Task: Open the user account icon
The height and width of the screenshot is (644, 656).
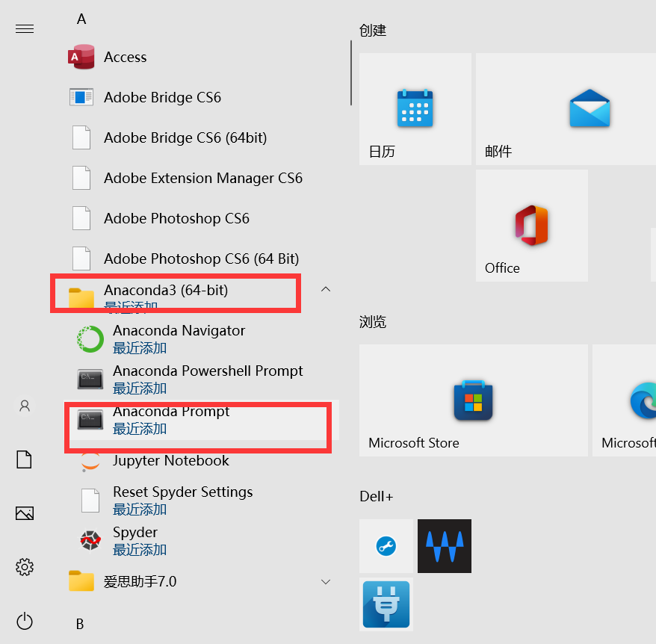Action: [x=25, y=406]
